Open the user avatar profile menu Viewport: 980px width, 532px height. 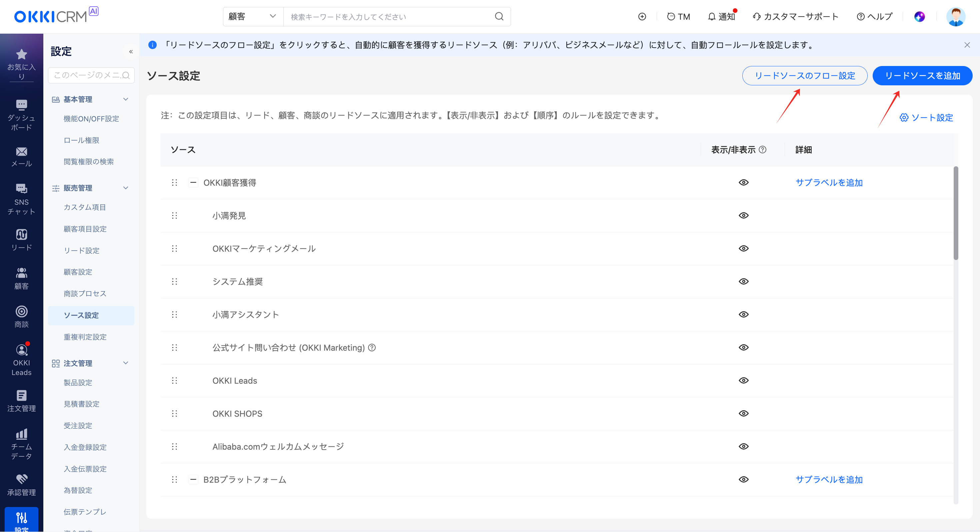tap(956, 16)
